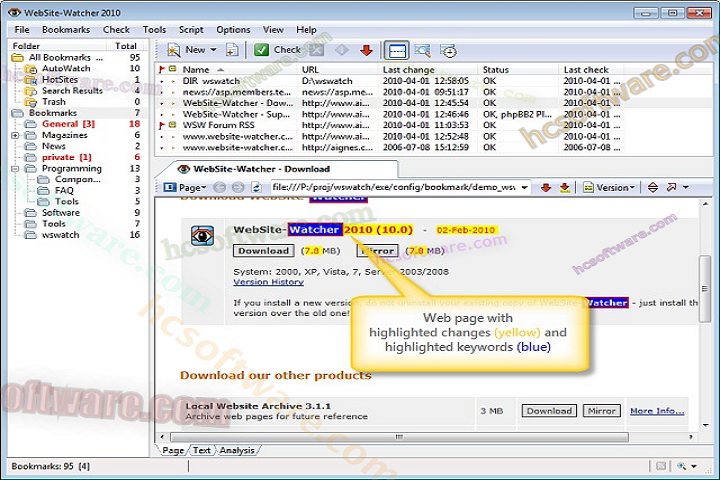The width and height of the screenshot is (720, 480).
Task: Click the browser back arrow icon
Action: tap(220, 187)
